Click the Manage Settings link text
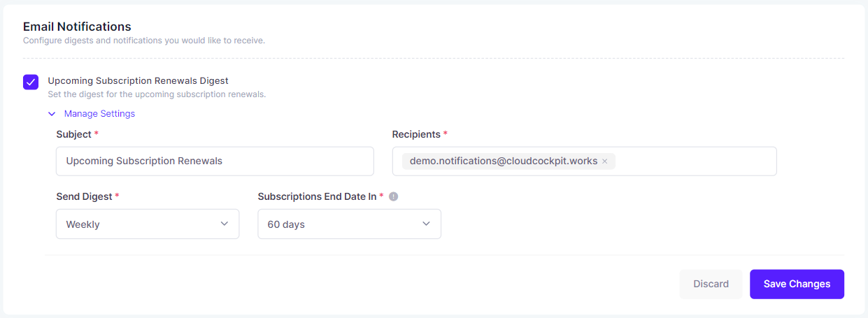This screenshot has width=868, height=318. tap(99, 113)
